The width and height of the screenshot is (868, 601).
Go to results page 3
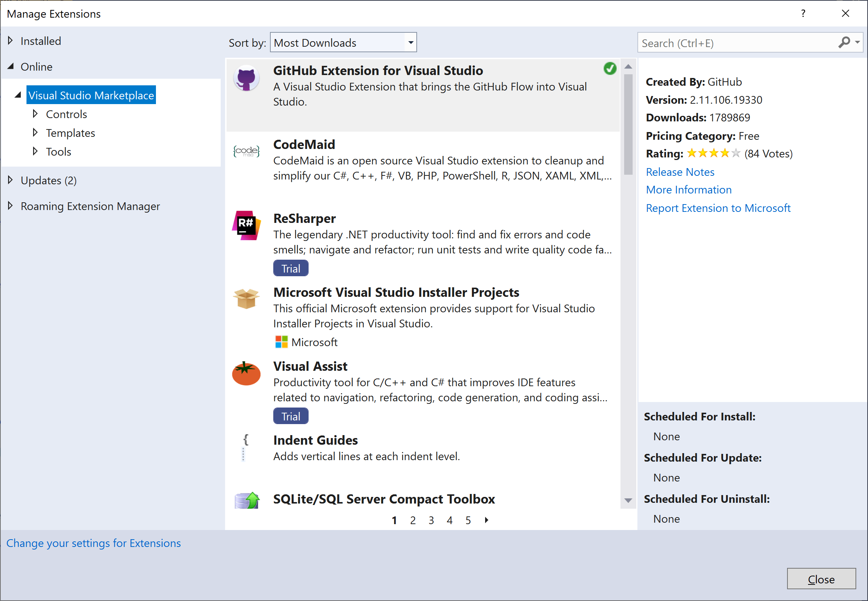(x=431, y=520)
